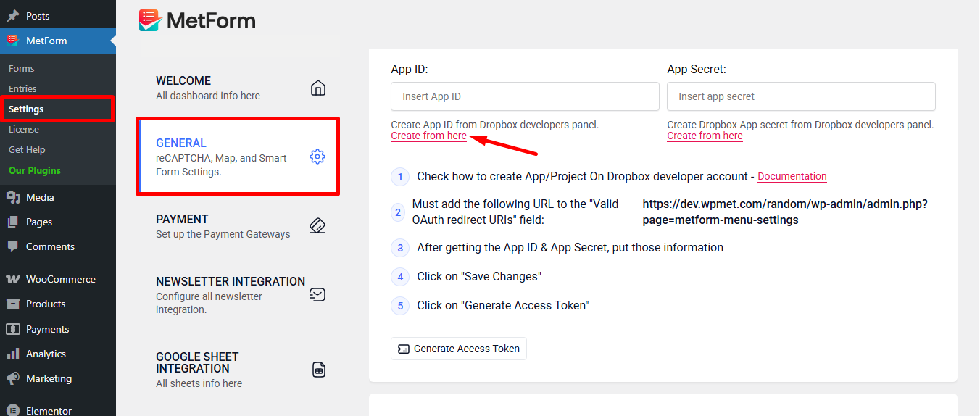Click the Analytics bar chart icon
980x416 pixels.
tap(13, 354)
